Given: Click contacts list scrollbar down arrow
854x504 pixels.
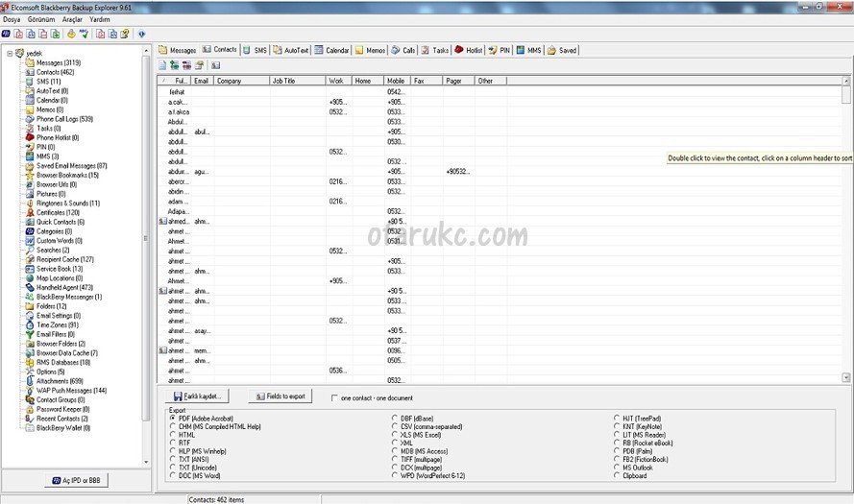Looking at the screenshot, I should point(845,377).
